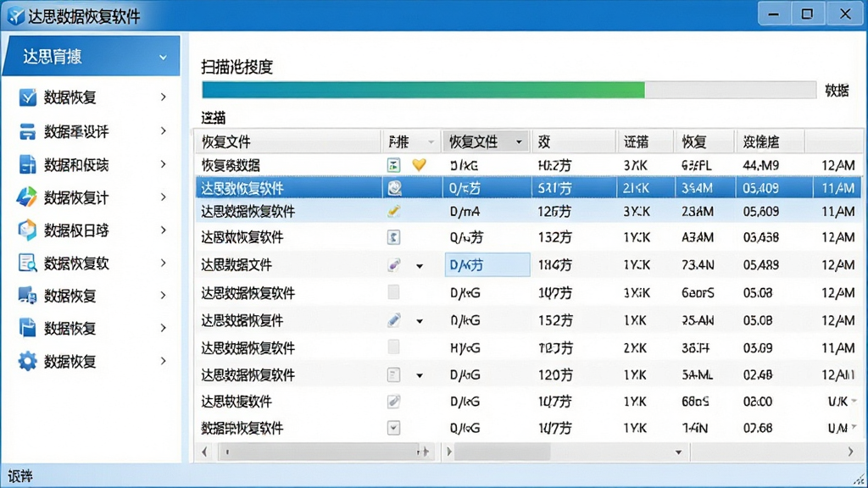This screenshot has width=868, height=488.
Task: Click the document icon in the 132方 row
Action: click(x=393, y=237)
